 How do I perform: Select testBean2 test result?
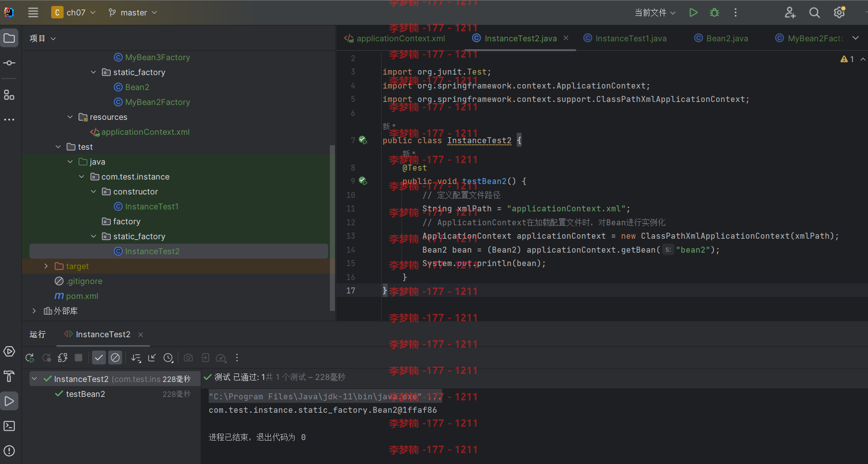click(85, 394)
